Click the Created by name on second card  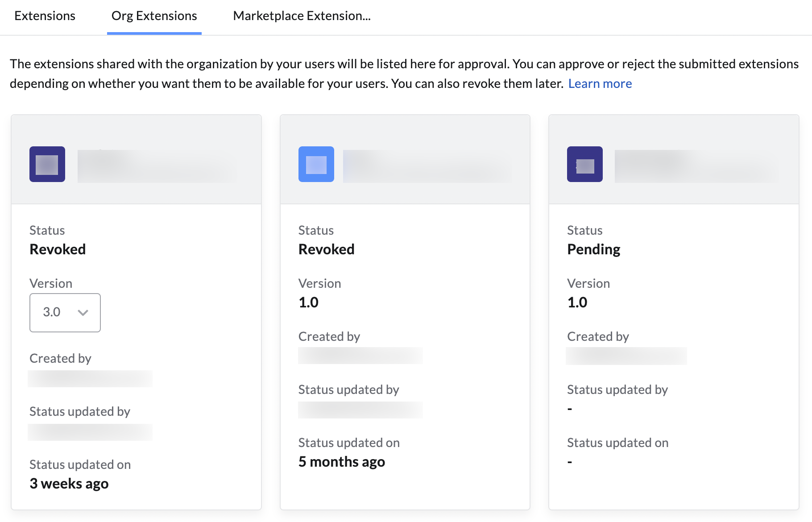point(360,356)
